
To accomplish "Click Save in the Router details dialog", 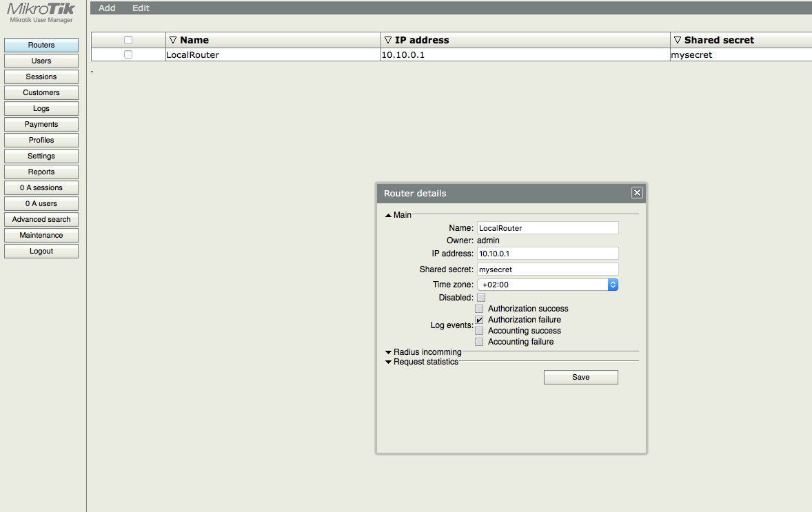I will (x=580, y=377).
